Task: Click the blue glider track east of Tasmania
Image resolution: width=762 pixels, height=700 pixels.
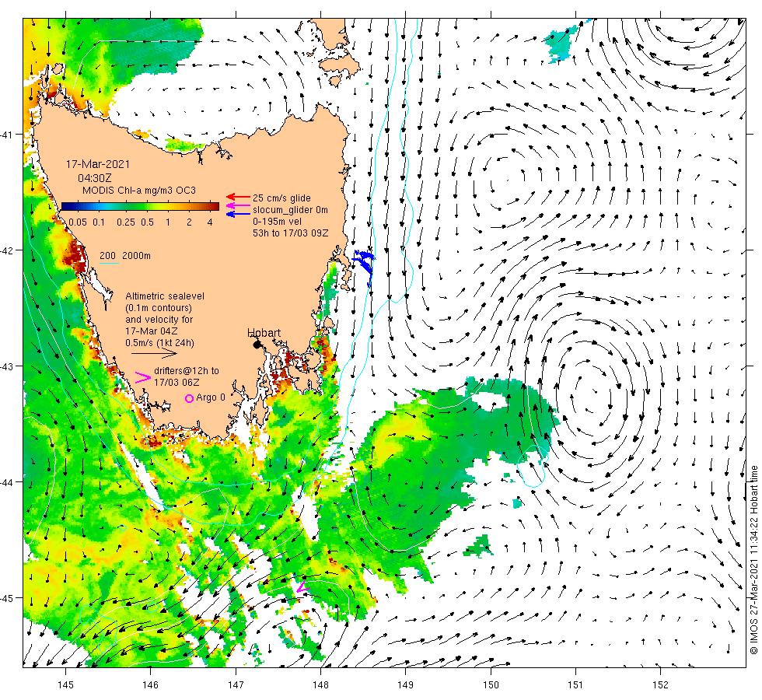Action: tap(365, 265)
